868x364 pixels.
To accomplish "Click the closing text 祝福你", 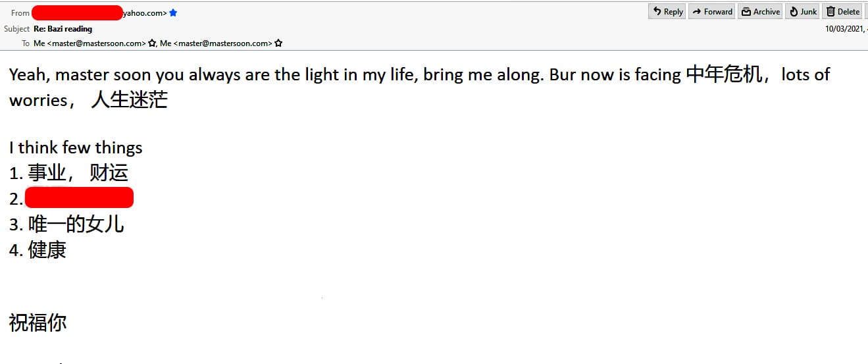I will pos(38,323).
